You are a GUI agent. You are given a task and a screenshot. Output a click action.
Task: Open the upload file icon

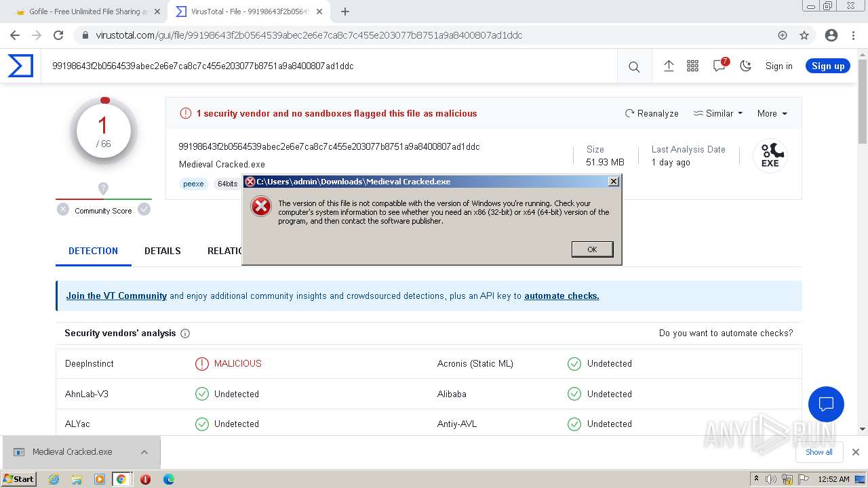(669, 66)
